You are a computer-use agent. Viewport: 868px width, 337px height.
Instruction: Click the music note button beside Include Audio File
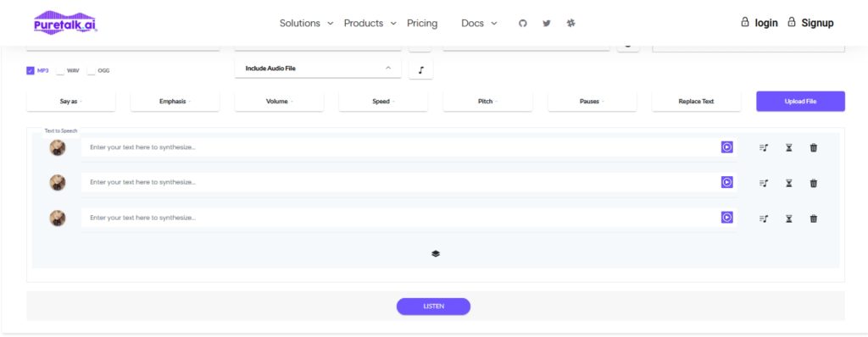pyautogui.click(x=420, y=69)
